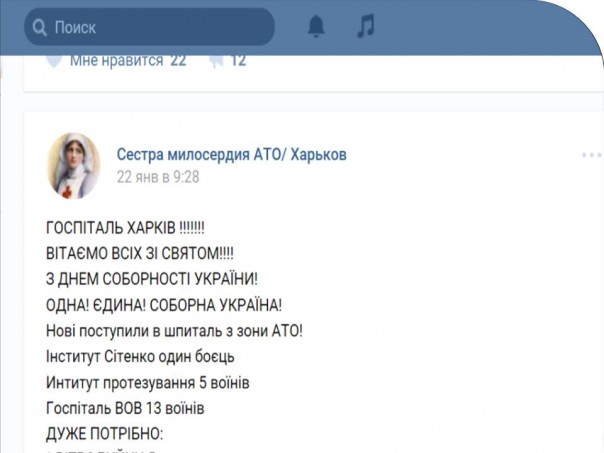This screenshot has height=453, width=604.
Task: Click the Поиск search field
Action: coord(149,27)
